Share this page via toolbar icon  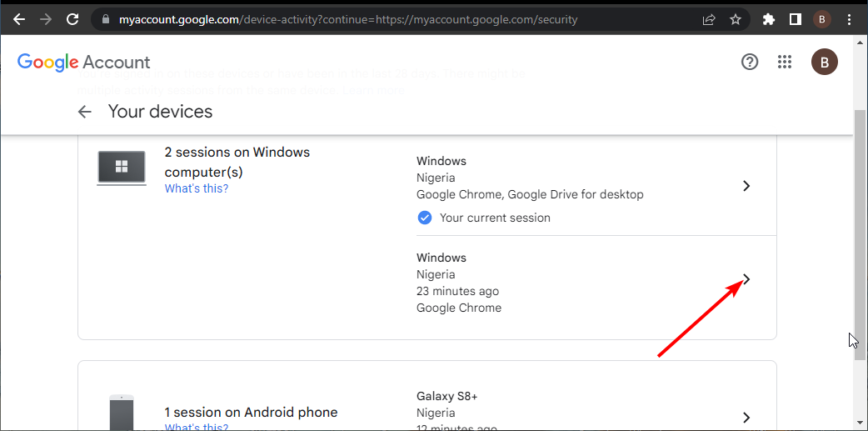click(709, 18)
